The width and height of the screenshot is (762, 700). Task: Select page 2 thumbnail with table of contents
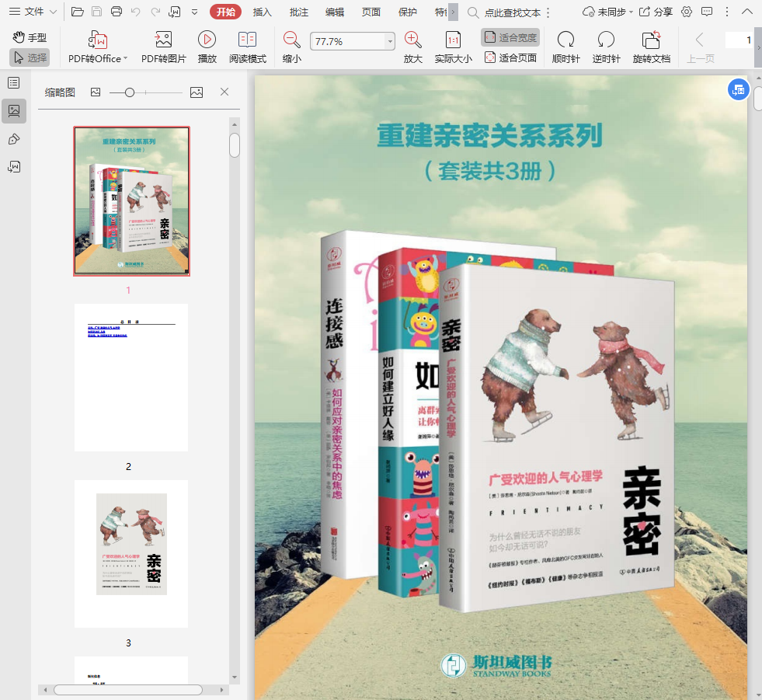pos(131,378)
